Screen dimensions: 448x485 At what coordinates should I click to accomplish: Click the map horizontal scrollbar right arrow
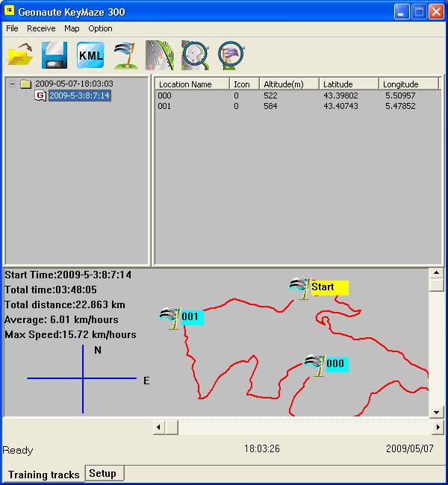438,427
